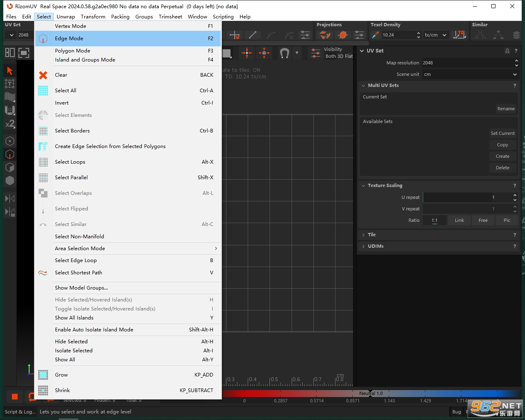Choose Island and Groups Mode entry
Viewport: 525px width, 420px height.
(128, 60)
